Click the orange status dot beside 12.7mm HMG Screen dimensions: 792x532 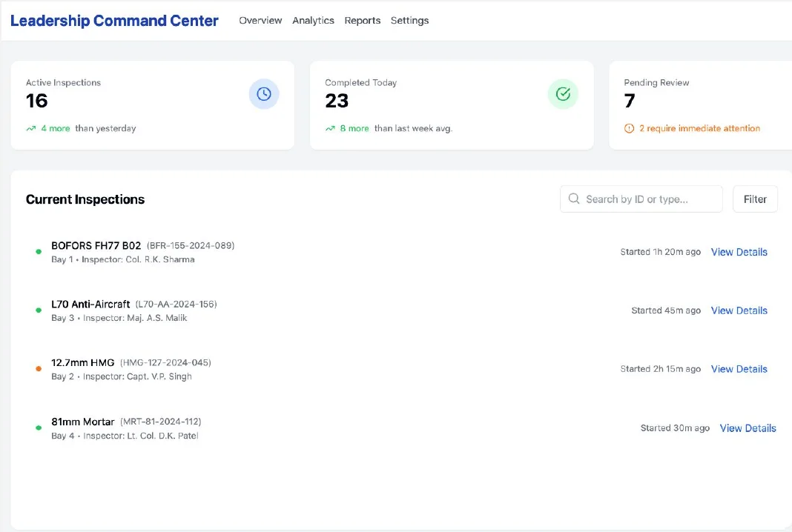[38, 369]
